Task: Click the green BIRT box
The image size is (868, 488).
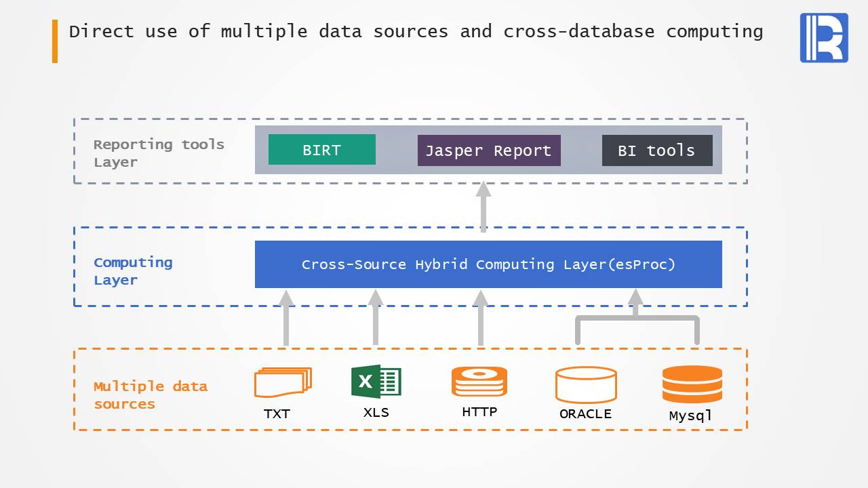Action: tap(321, 150)
